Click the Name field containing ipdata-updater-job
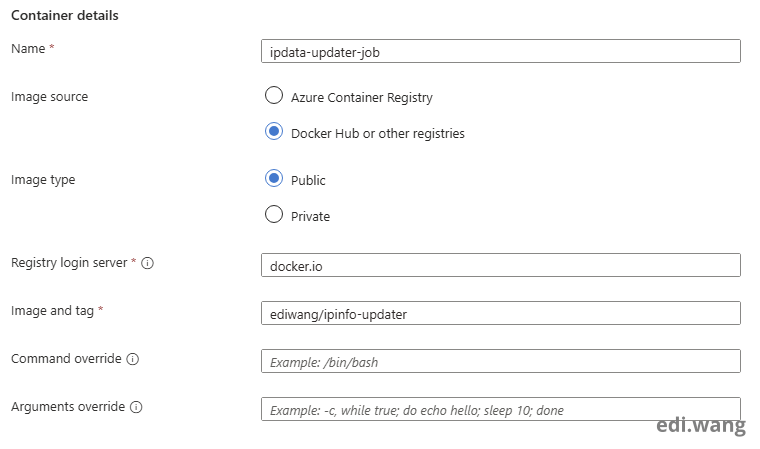 (499, 52)
